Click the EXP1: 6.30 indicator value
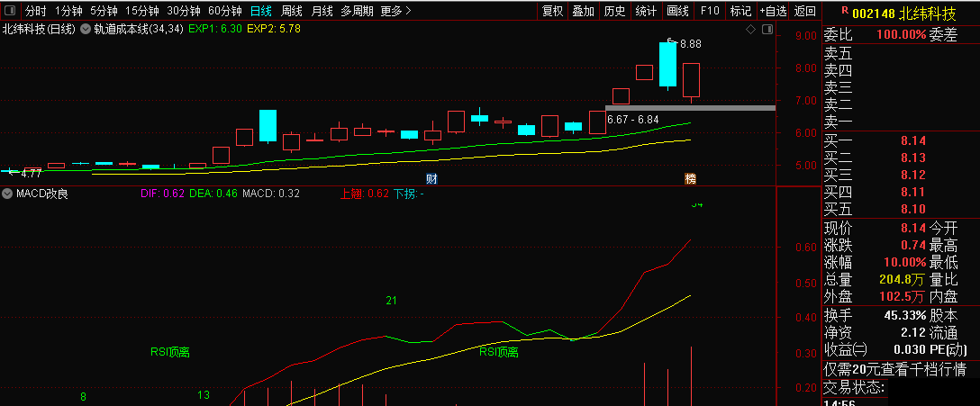Viewport: 980px width, 406px height. click(x=215, y=29)
